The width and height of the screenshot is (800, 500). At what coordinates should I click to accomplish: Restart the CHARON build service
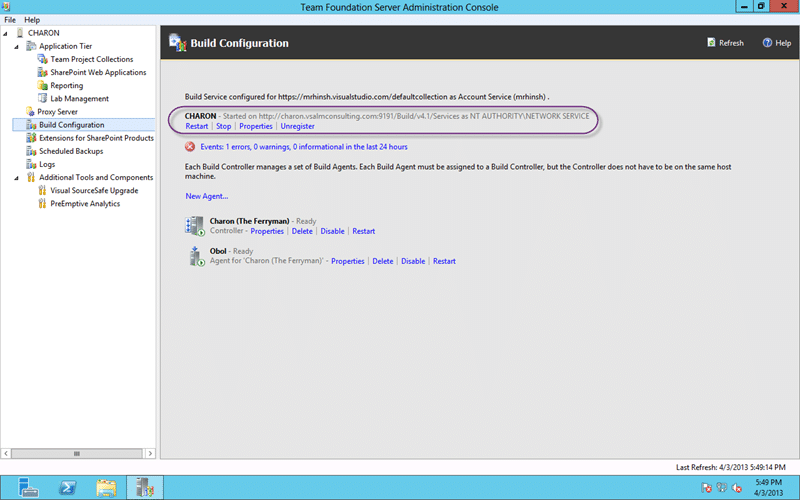click(x=196, y=127)
